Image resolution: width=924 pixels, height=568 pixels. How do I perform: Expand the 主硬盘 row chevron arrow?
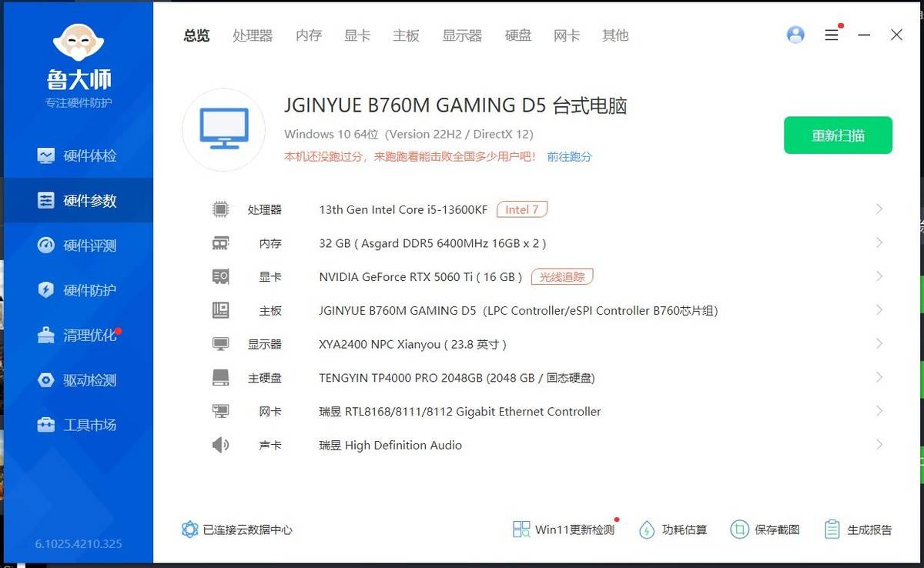click(x=879, y=377)
